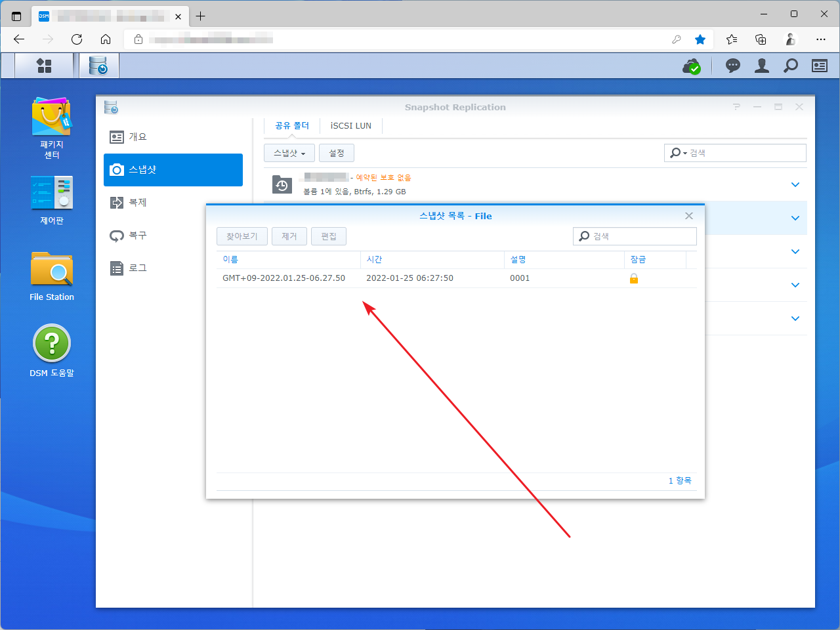
Task: Click favorite star in address bar
Action: 700,39
